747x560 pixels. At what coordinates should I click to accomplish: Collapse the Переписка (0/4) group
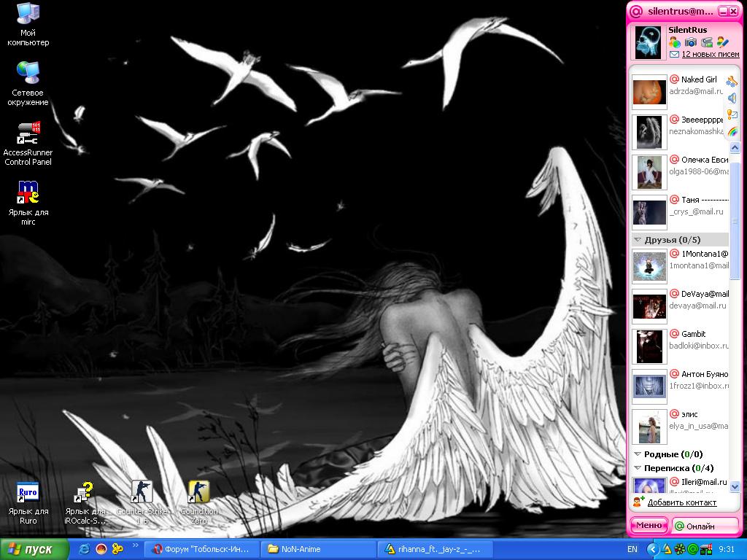tap(638, 468)
